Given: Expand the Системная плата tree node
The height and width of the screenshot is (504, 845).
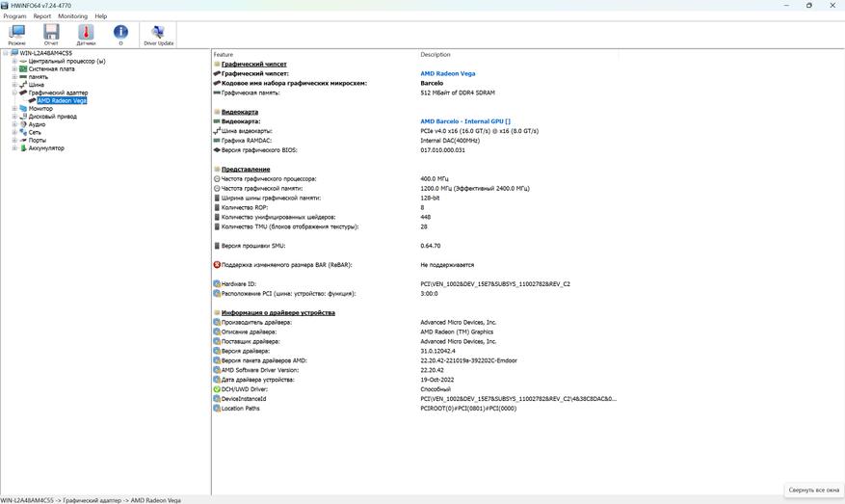Looking at the screenshot, I should click(14, 69).
